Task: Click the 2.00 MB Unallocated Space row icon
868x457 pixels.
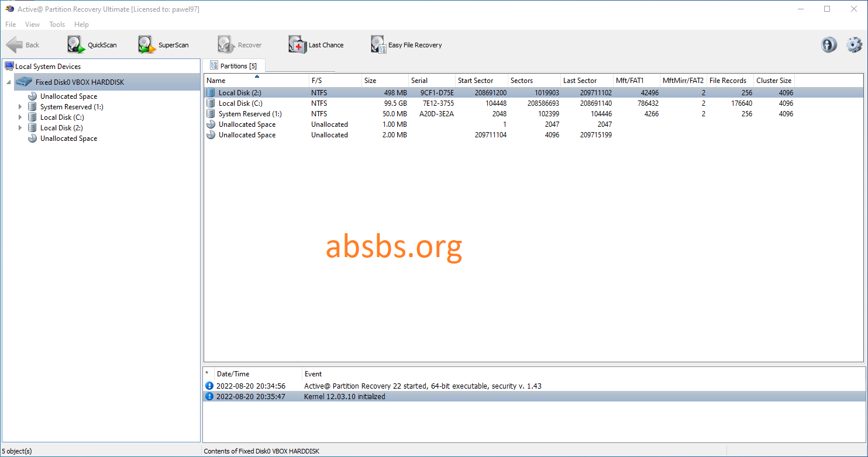Action: [x=211, y=135]
